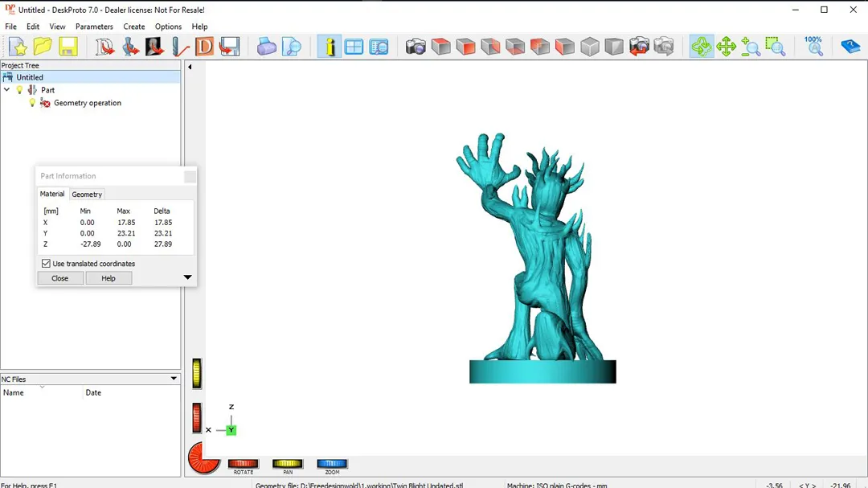Toggle the yellow Part Information 'i' icon

[x=330, y=47]
